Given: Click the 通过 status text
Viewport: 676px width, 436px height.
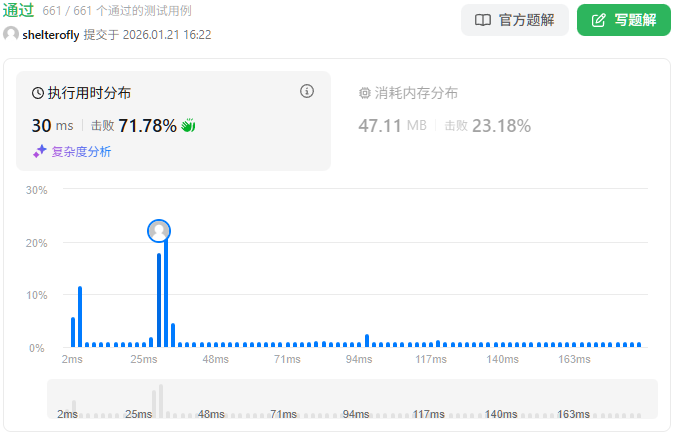Looking at the screenshot, I should tap(20, 10).
